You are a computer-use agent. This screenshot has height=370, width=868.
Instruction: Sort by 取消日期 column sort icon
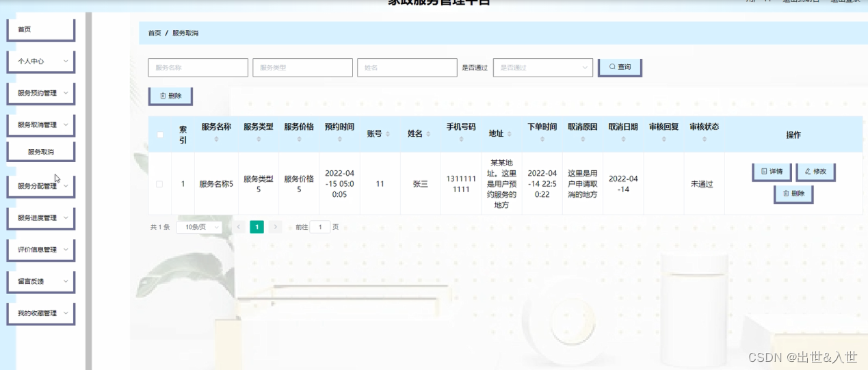coord(623,139)
